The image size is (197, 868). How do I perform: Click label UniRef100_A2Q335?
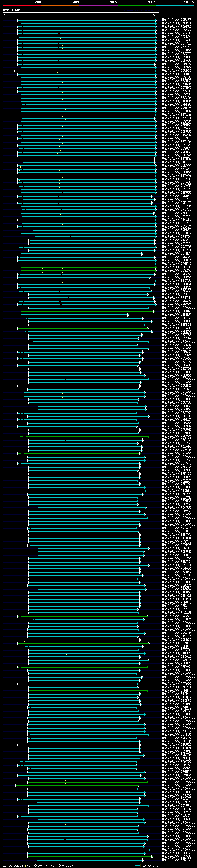176,291
